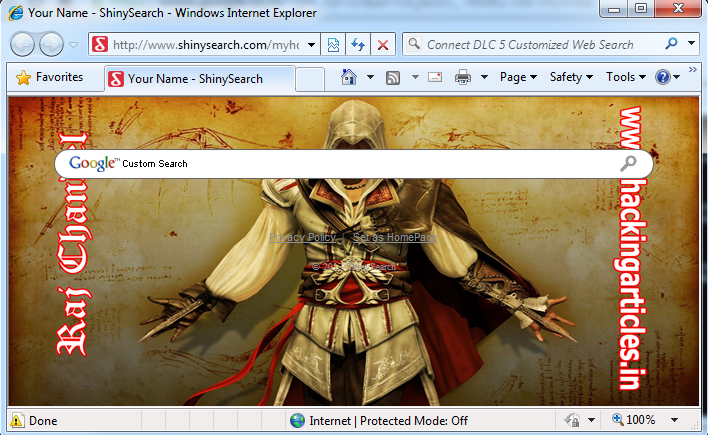Select the Your Name - ShinySearch tab
This screenshot has height=435, width=708.
pyautogui.click(x=200, y=79)
